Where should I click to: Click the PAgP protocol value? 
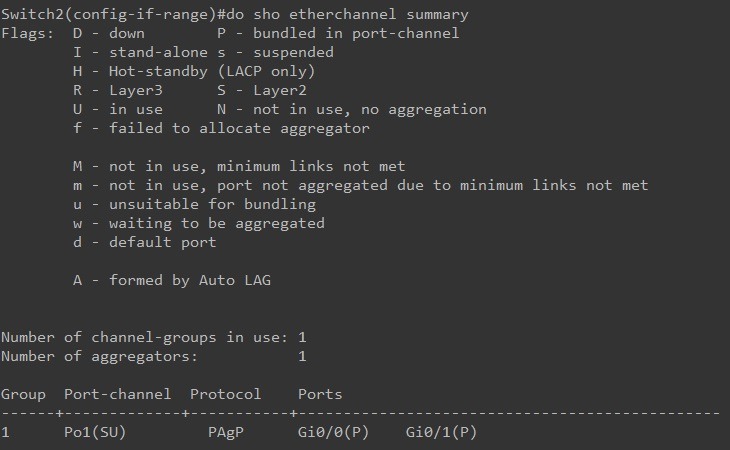226,432
